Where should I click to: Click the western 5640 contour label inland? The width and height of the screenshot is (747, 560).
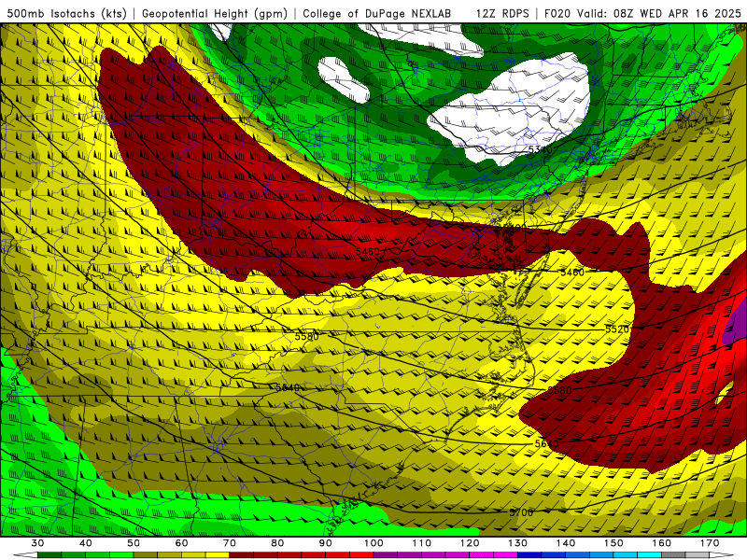288,387
